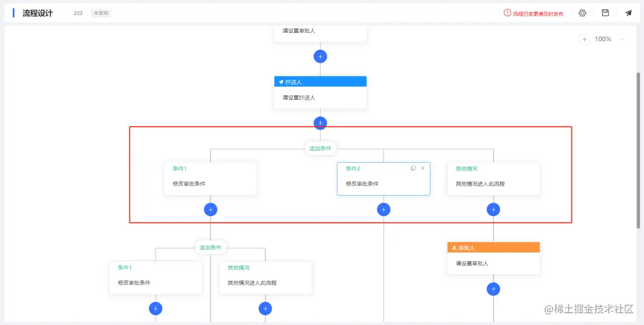Image resolution: width=644 pixels, height=325 pixels.
Task: Click 其他情况进入此流程 text above 审批人 node
Action: 480,183
